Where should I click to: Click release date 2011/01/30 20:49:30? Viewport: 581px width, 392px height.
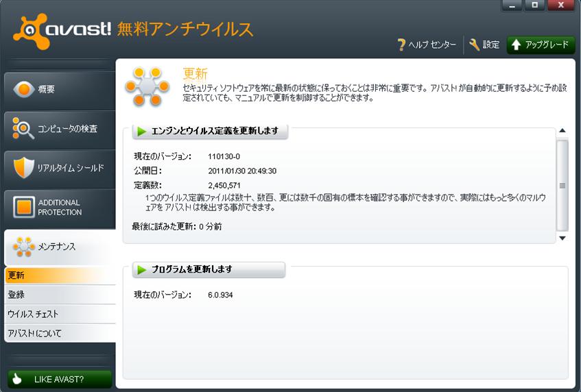tap(242, 171)
